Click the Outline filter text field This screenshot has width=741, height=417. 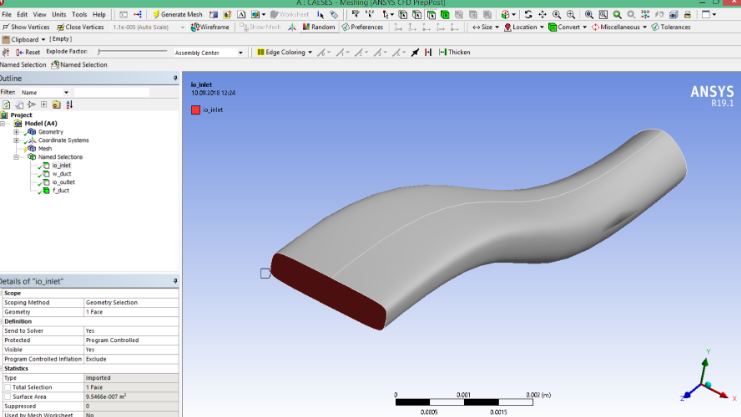click(x=111, y=92)
